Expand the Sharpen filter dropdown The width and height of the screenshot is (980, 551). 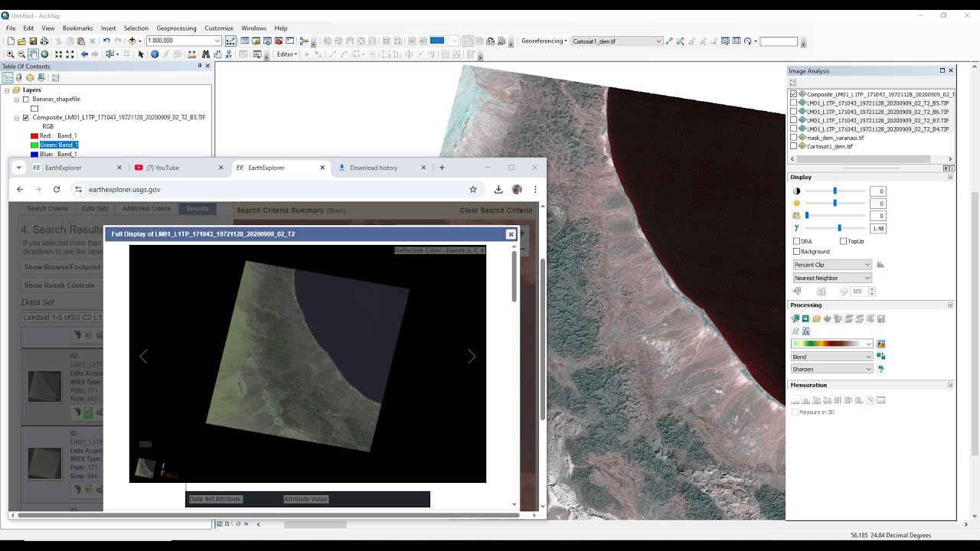coord(832,369)
